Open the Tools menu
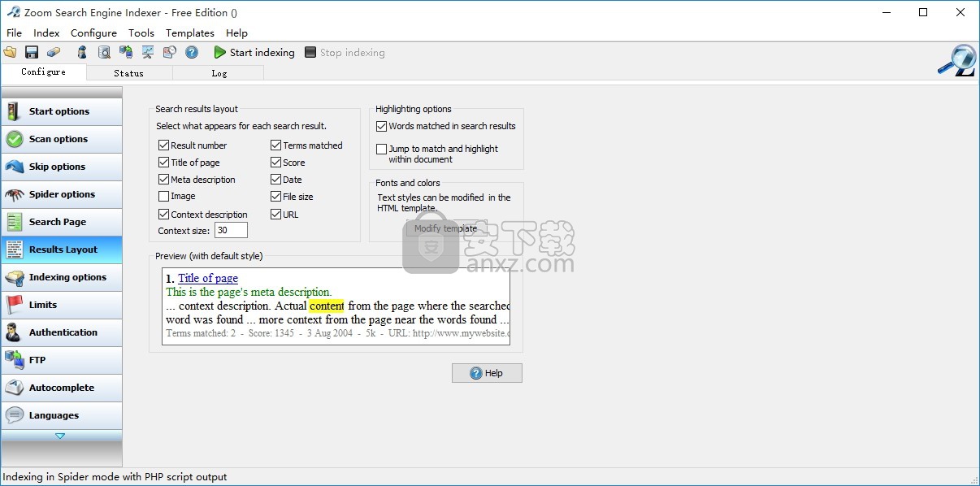Screen dimensions: 980x486 (141, 33)
